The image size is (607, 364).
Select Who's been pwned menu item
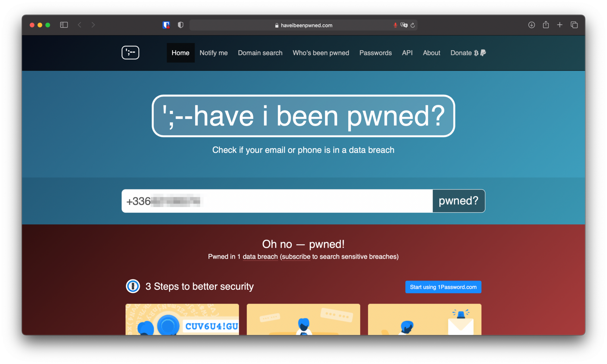pos(321,53)
